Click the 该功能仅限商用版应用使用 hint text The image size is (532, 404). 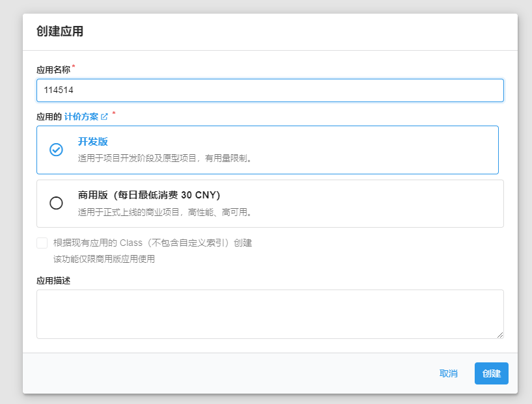pos(104,259)
